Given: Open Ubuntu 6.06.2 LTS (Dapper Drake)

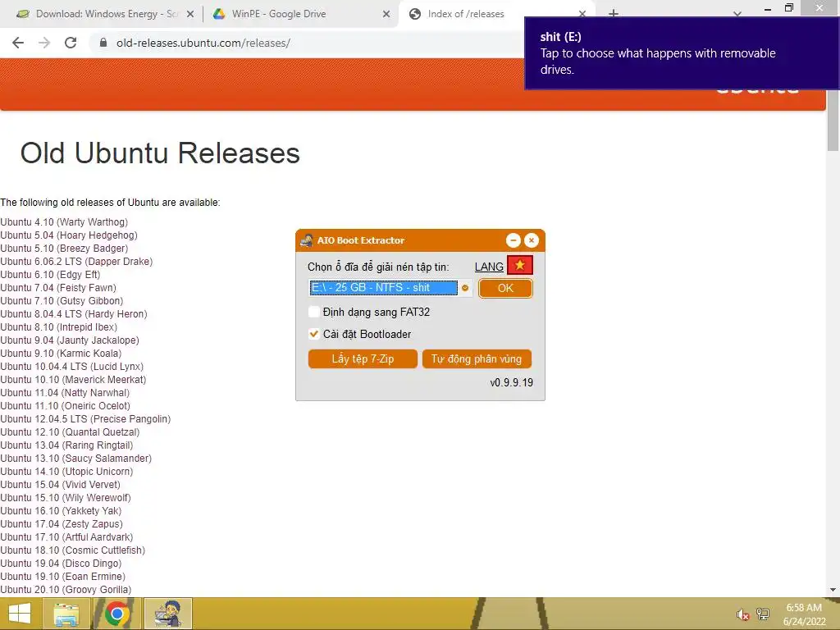Looking at the screenshot, I should (x=76, y=262).
